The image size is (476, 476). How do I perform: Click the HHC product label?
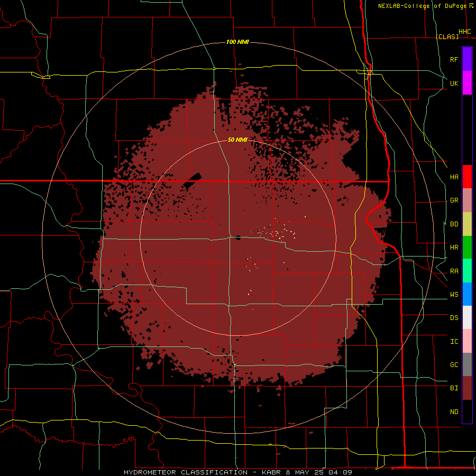[464, 32]
